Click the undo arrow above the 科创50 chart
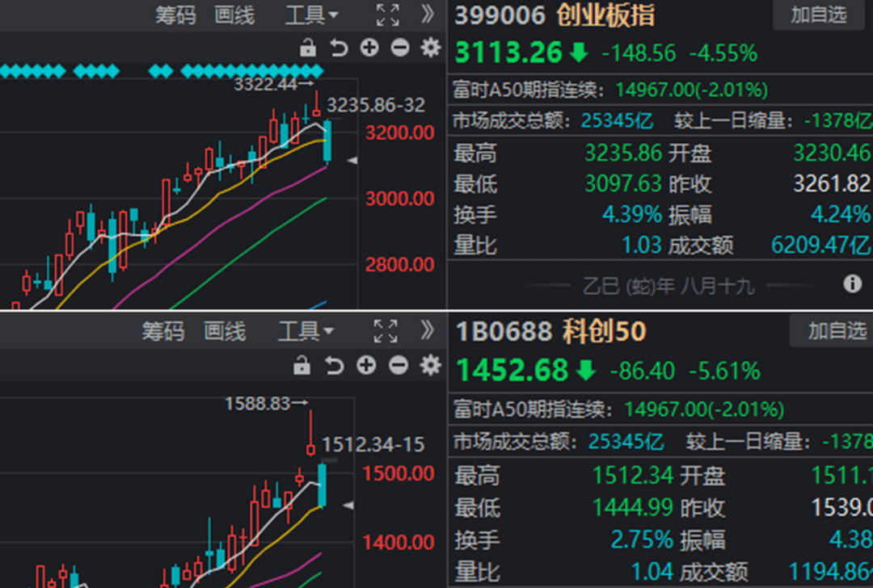The height and width of the screenshot is (588, 873). 335,365
